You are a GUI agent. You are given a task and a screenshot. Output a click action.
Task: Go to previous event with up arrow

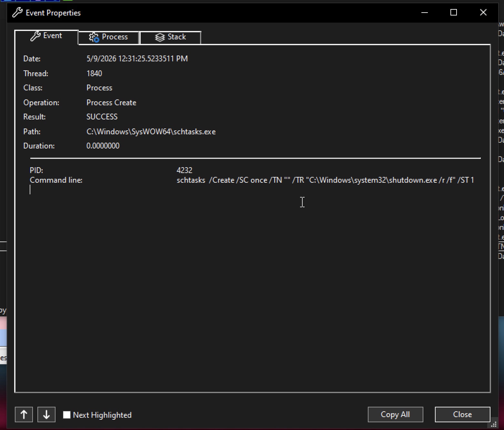(x=24, y=415)
